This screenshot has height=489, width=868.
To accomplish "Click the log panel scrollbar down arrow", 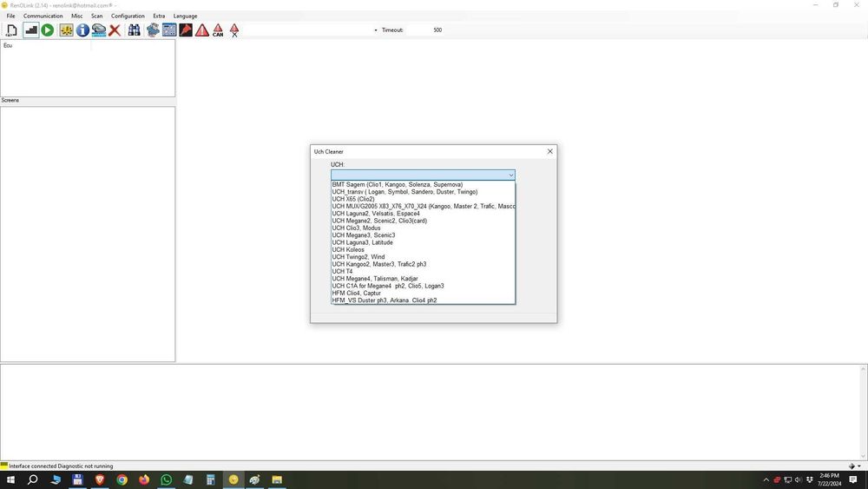I will [x=863, y=456].
